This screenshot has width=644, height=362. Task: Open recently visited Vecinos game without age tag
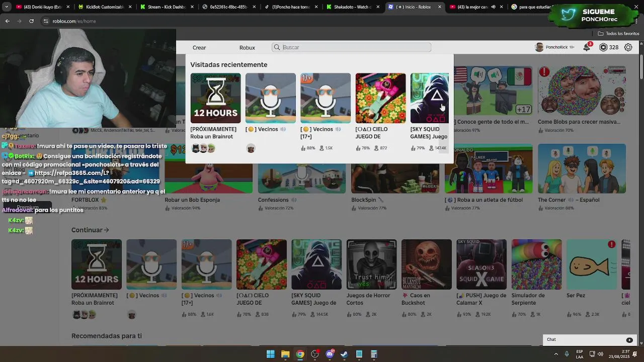coord(271,98)
